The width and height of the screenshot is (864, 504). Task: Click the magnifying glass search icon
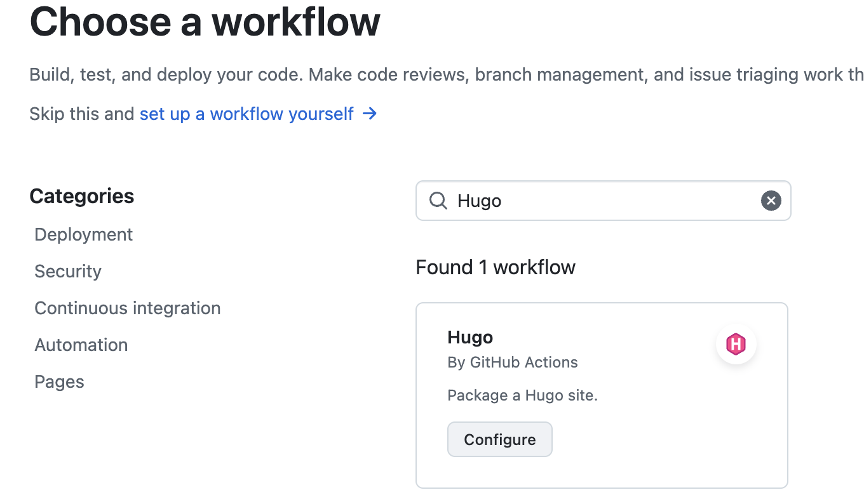pos(438,201)
